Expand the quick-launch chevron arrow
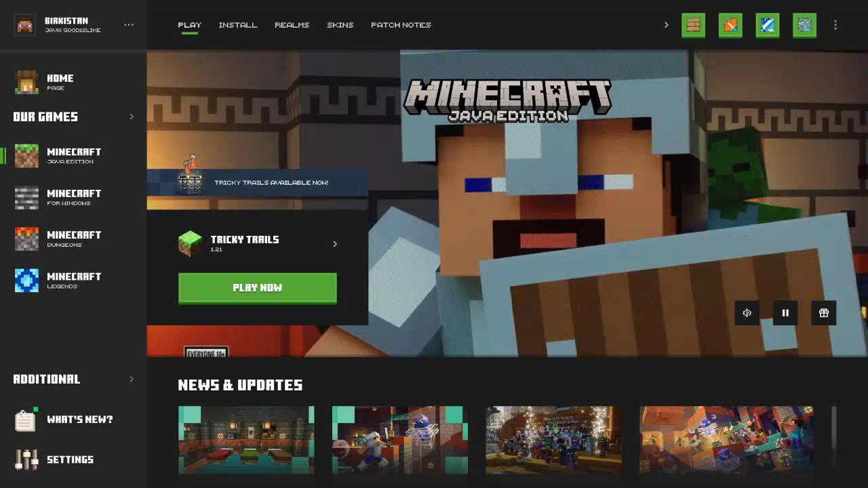The image size is (868, 488). coord(666,25)
